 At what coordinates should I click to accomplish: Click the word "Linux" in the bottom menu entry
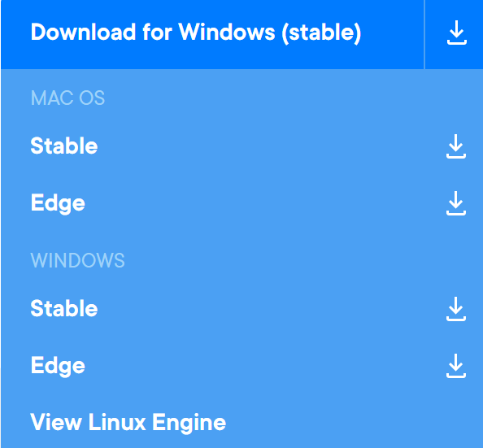(x=117, y=422)
